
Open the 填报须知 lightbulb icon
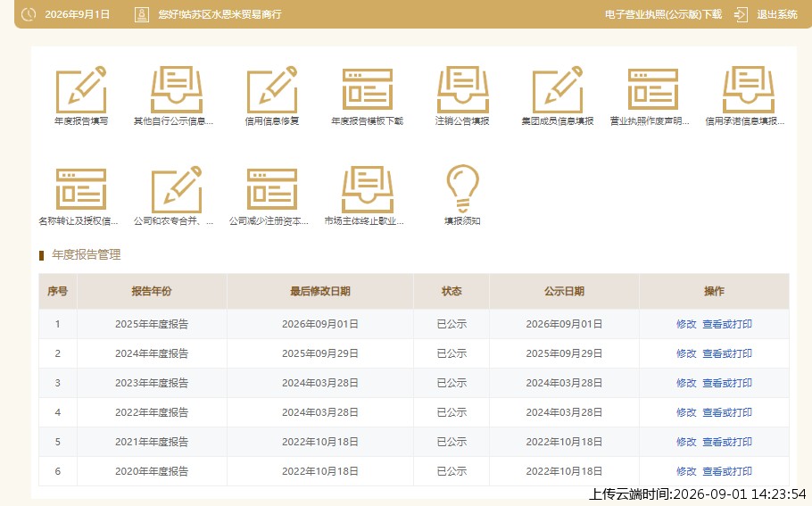click(x=462, y=188)
